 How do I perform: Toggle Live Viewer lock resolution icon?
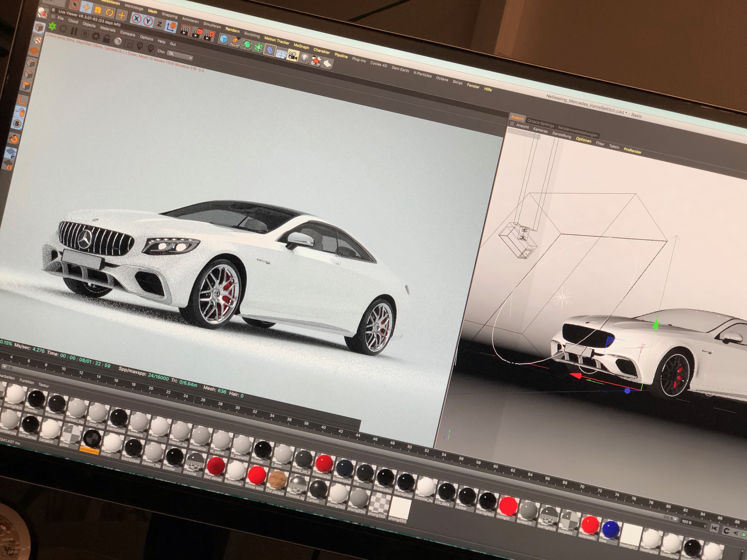click(x=107, y=39)
